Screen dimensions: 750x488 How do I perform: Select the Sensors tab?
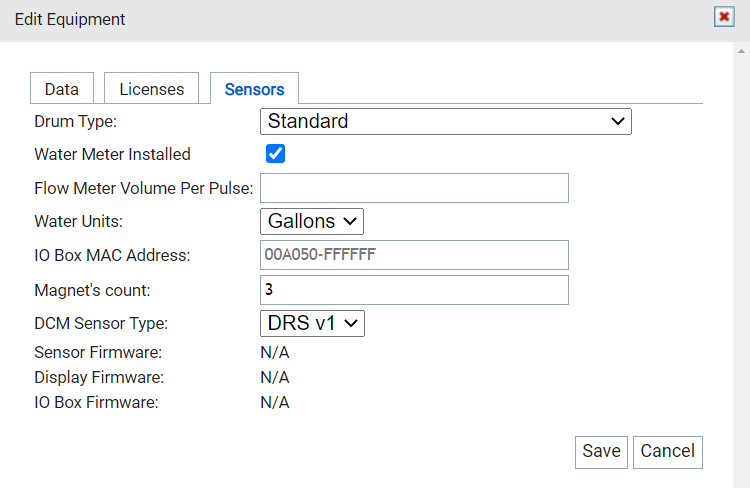(254, 89)
